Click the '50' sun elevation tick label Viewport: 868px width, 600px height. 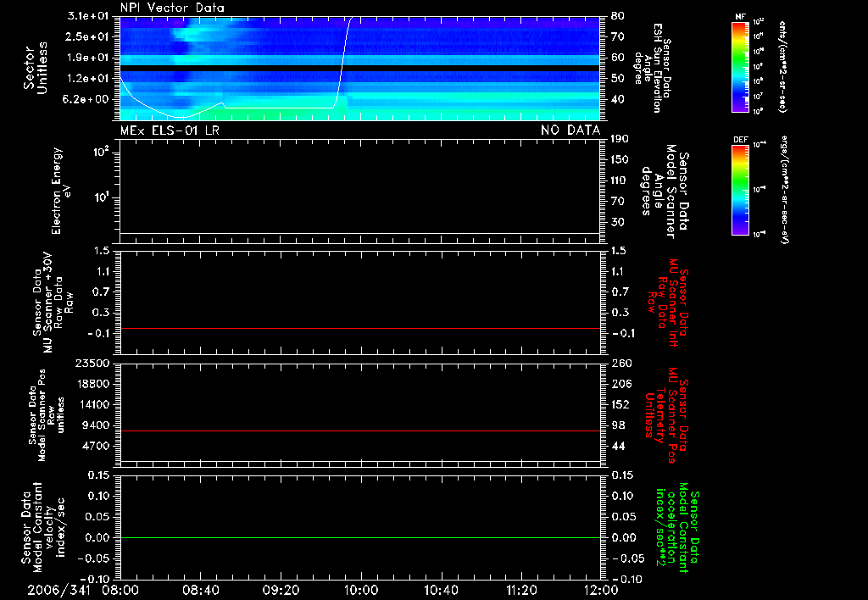[618, 78]
